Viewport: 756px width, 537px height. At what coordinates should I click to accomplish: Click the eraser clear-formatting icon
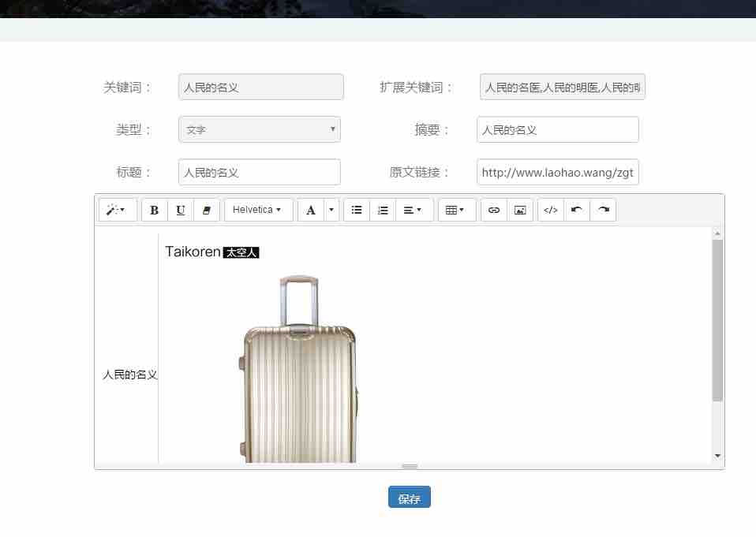(x=207, y=210)
